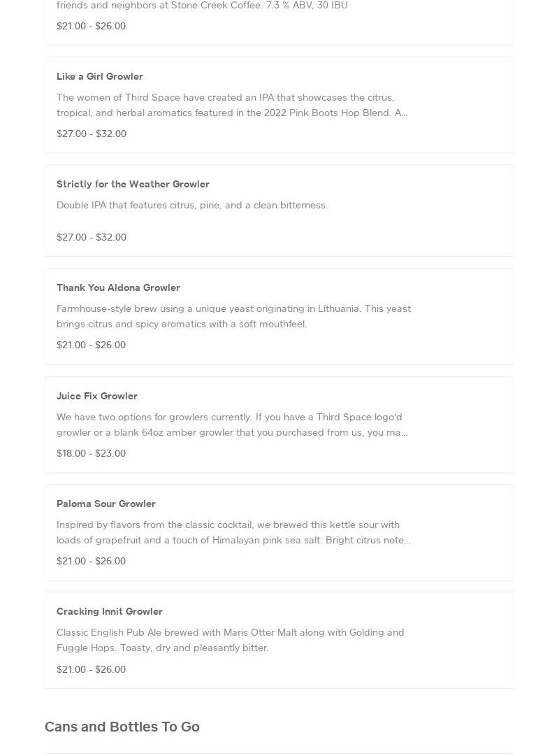Click the Cans and Bottles To Go heading
The width and height of the screenshot is (559, 756).
(122, 727)
